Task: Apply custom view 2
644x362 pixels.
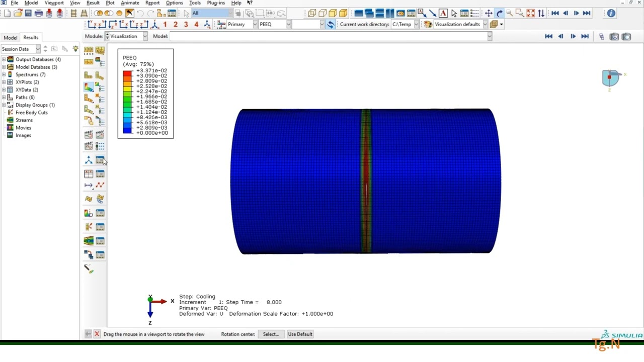Action: click(176, 24)
